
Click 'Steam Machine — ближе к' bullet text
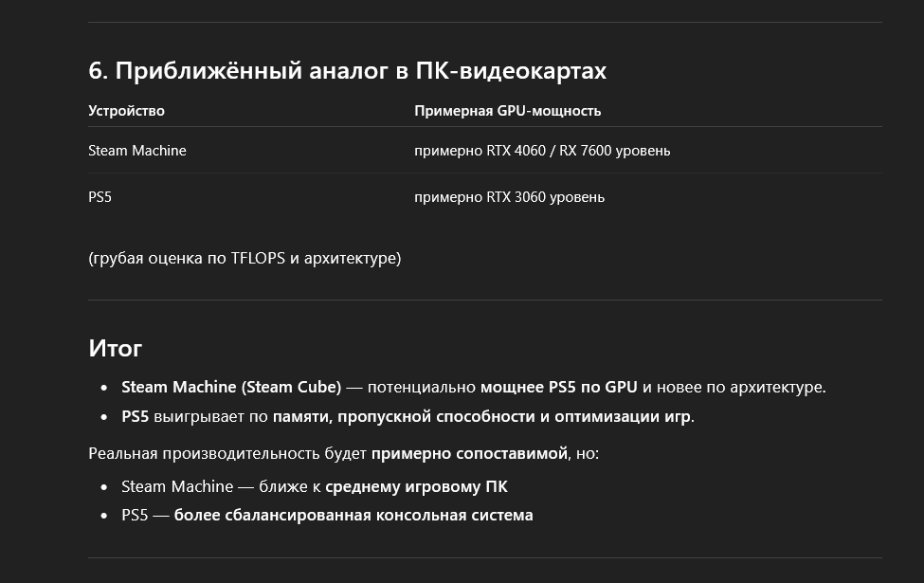(221, 487)
